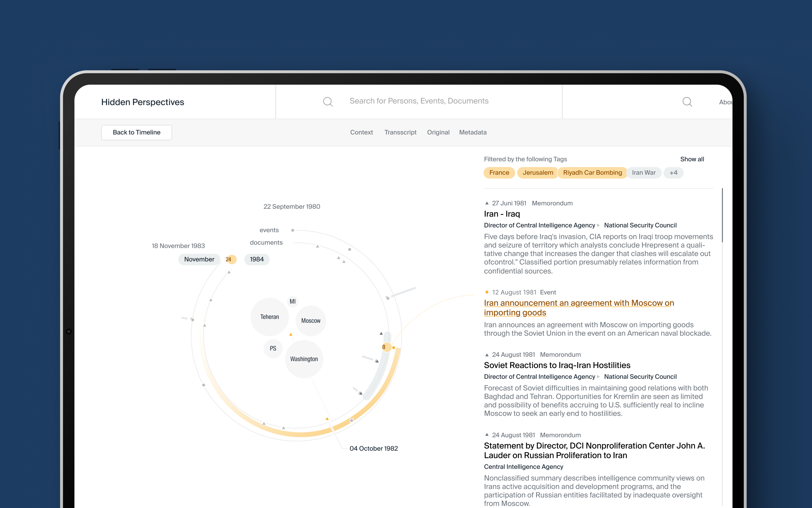Screen dimensions: 812x508
Task: Open Soviet Reactions to Iraq-Iran Hostilities
Action: (x=557, y=365)
